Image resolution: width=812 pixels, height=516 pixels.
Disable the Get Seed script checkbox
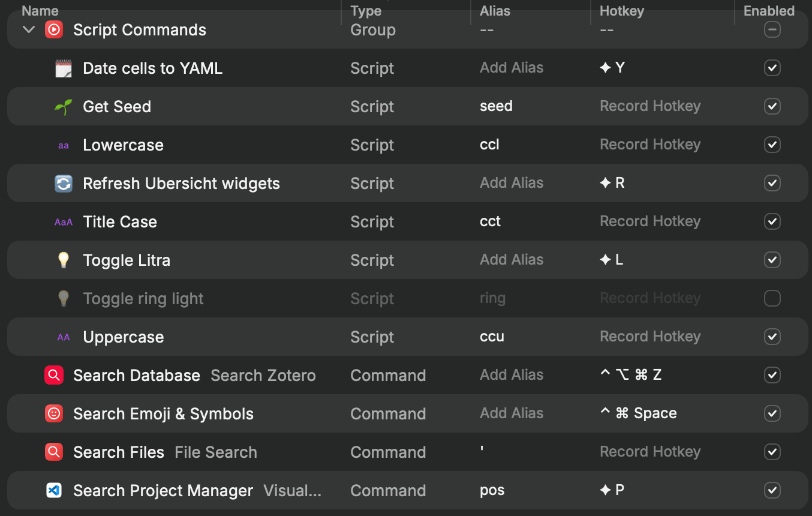click(x=772, y=107)
